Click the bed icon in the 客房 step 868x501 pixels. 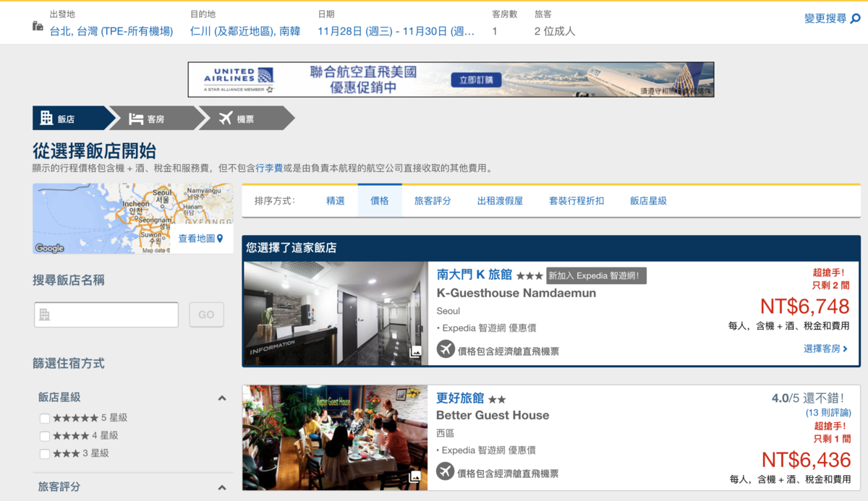(x=136, y=119)
